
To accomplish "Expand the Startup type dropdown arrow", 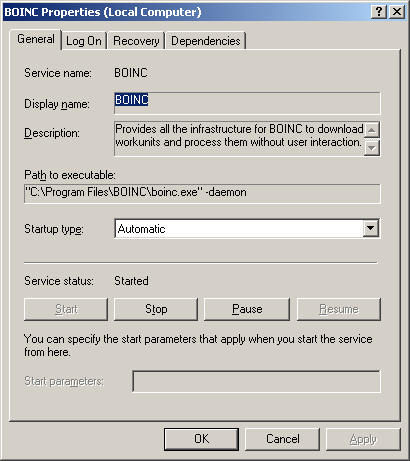I will tap(370, 229).
